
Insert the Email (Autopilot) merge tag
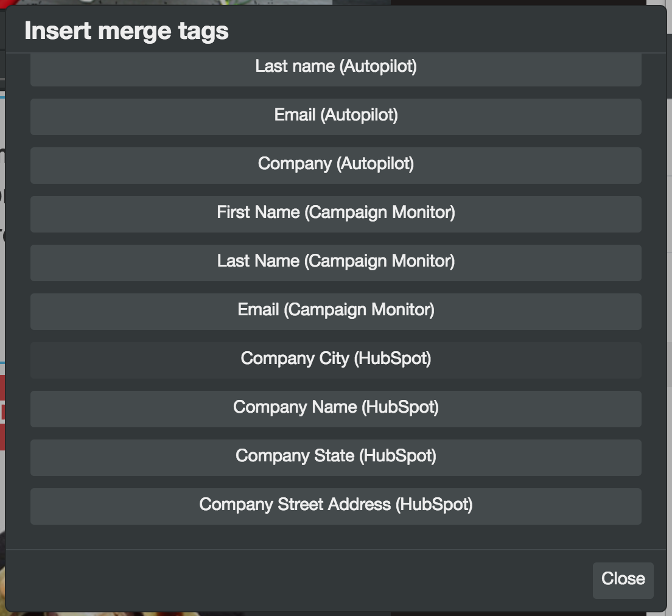point(336,116)
